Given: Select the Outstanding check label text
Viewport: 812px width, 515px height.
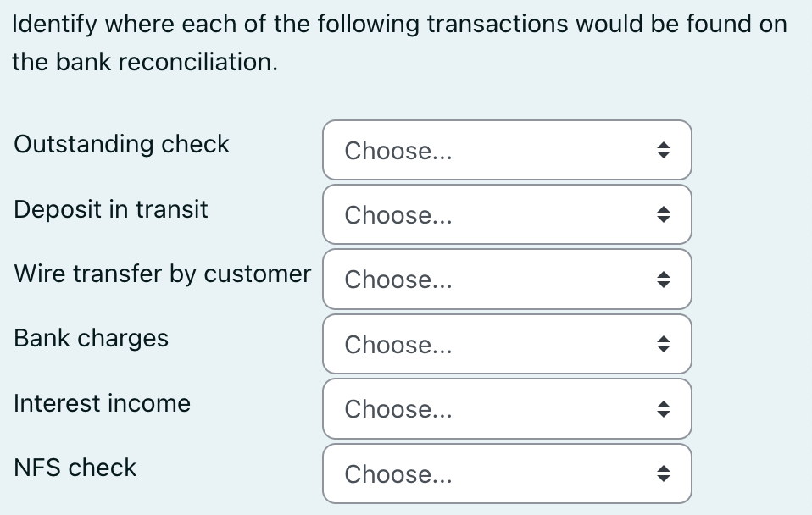Looking at the screenshot, I should coord(121,145).
